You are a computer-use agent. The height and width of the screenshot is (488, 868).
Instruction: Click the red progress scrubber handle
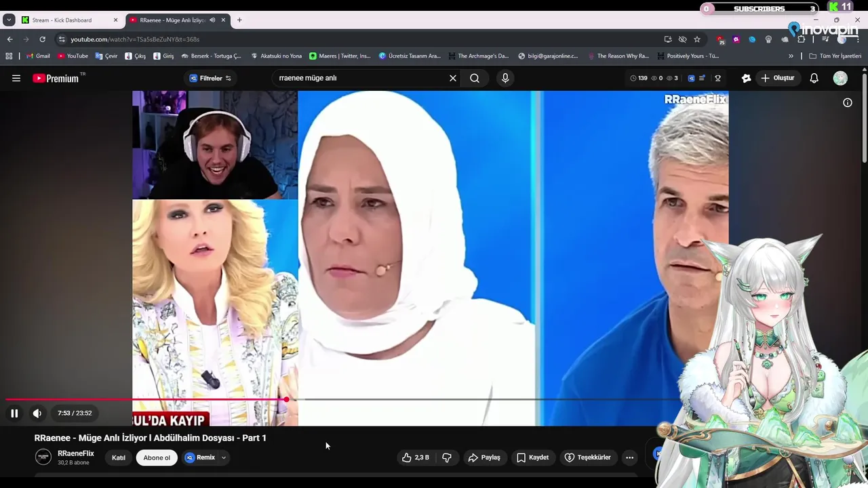tap(287, 400)
